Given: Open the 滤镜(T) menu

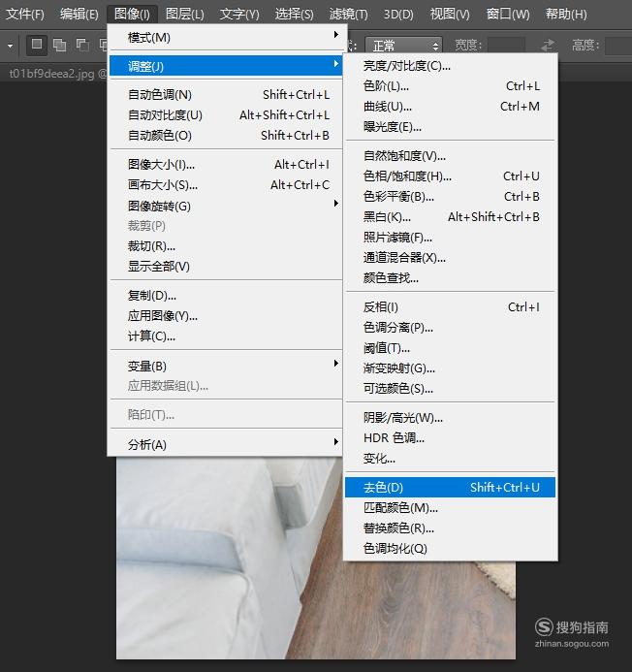Looking at the screenshot, I should pyautogui.click(x=348, y=15).
